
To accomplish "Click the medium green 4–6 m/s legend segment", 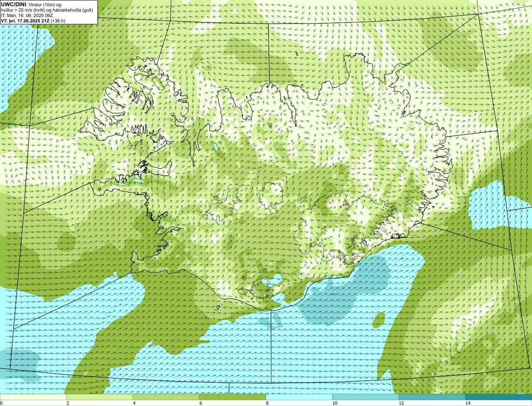I will click(x=166, y=397).
